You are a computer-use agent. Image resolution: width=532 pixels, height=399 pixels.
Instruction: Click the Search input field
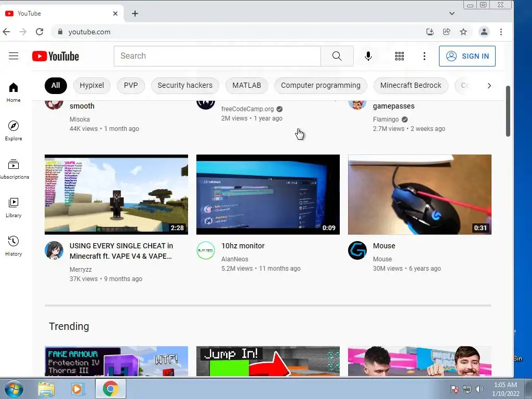[217, 56]
